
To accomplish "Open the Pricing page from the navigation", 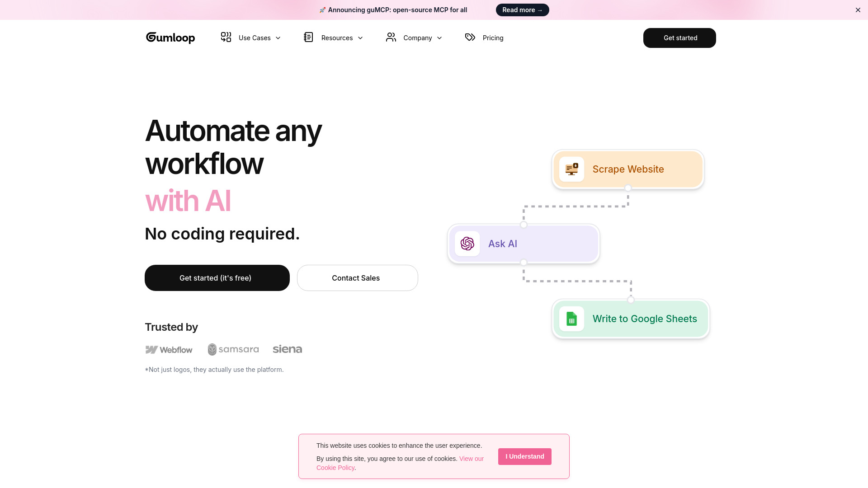I will click(x=493, y=38).
